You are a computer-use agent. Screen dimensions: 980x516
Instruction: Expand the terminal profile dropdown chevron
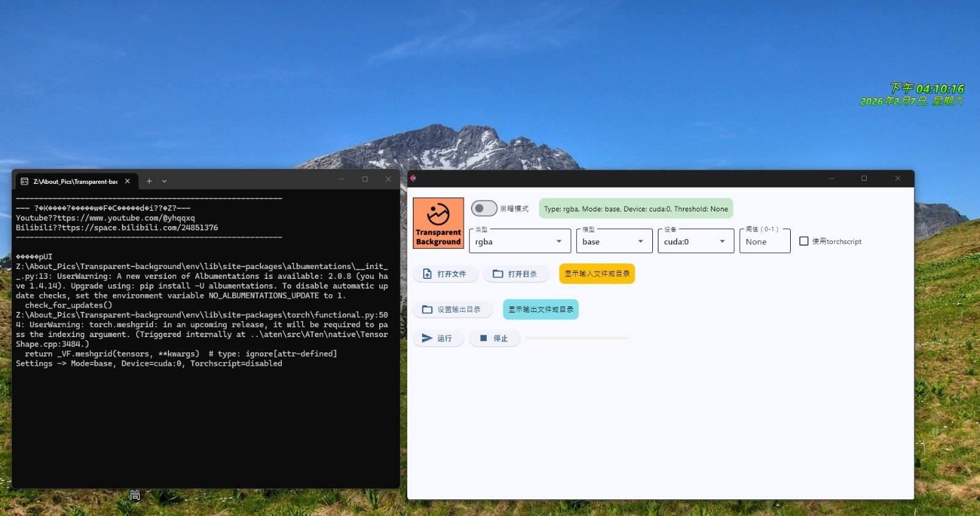(164, 181)
